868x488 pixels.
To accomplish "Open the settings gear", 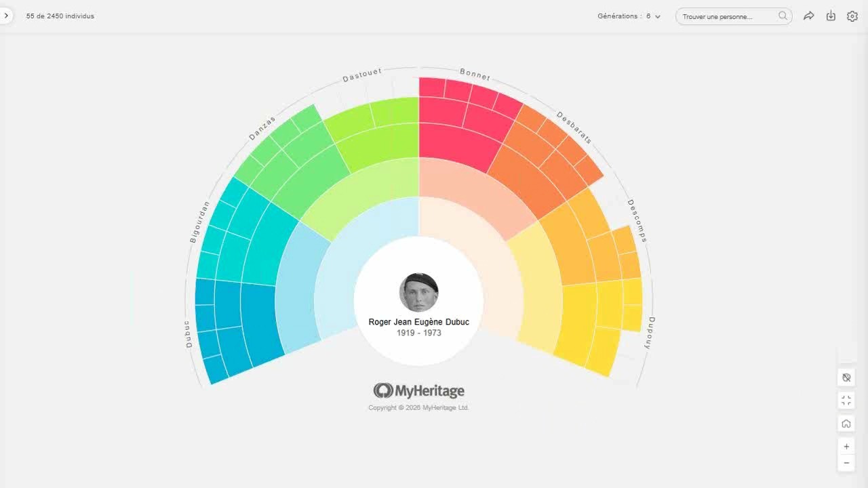I will [852, 16].
